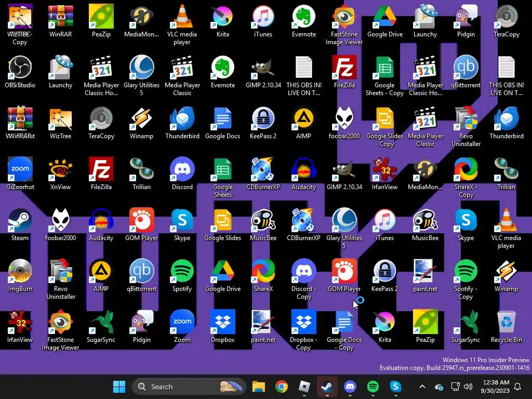Open the notification bell in the taskbar

[518, 387]
